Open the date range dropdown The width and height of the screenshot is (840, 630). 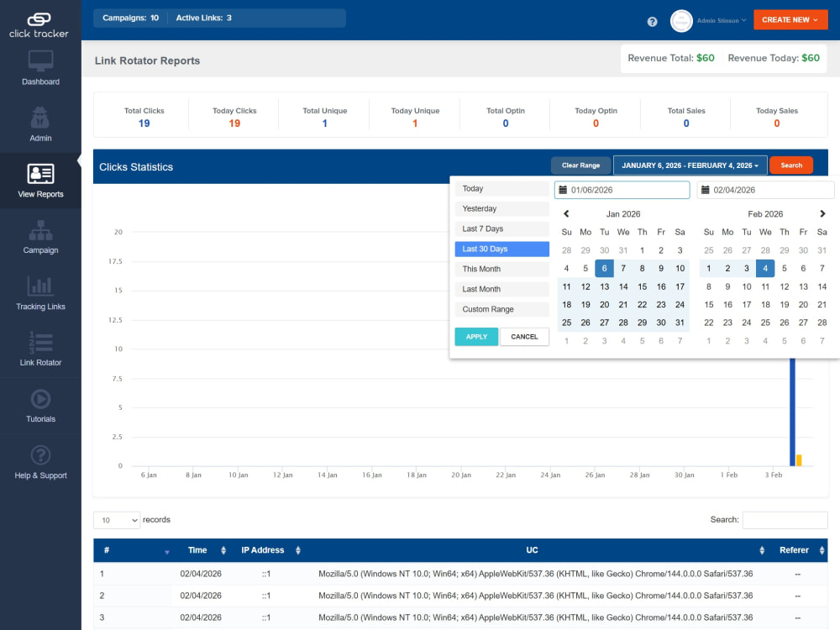pos(690,165)
